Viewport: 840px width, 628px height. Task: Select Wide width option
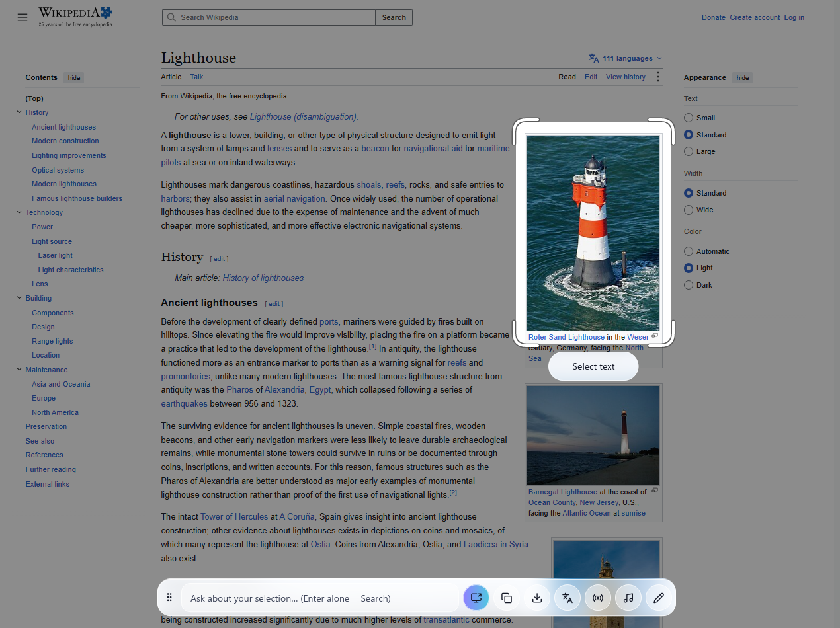[x=689, y=210]
